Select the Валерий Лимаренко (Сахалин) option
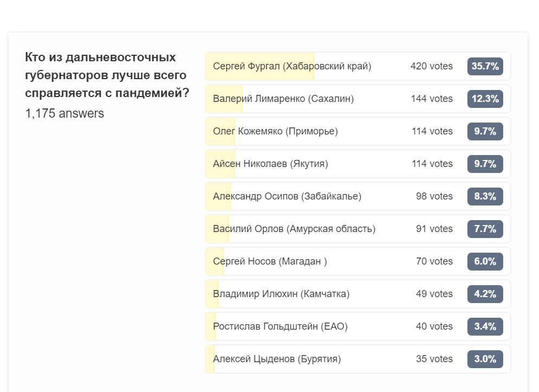 pyautogui.click(x=358, y=99)
